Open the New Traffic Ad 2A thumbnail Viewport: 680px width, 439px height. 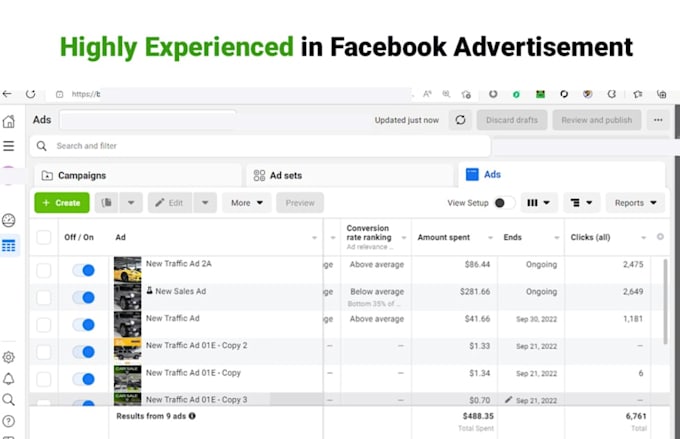[128, 270]
